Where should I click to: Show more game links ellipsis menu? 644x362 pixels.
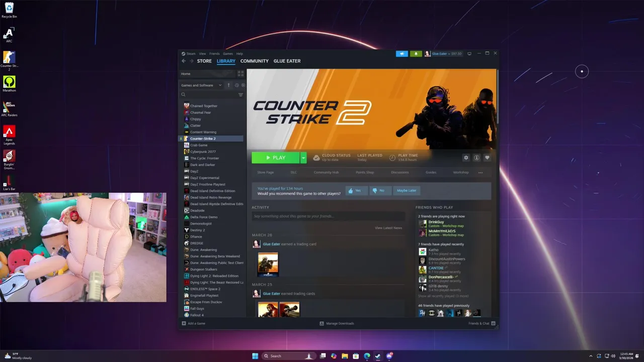[480, 172]
